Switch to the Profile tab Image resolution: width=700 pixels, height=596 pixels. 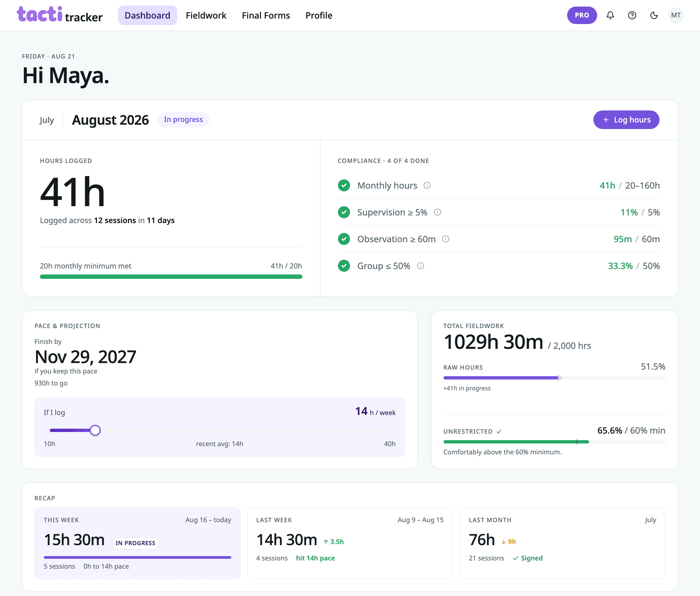319,15
